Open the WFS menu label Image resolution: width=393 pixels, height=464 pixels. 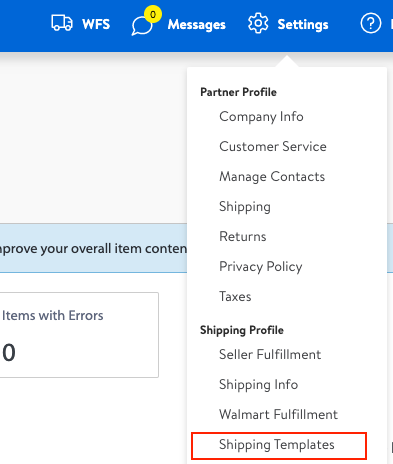click(x=96, y=24)
